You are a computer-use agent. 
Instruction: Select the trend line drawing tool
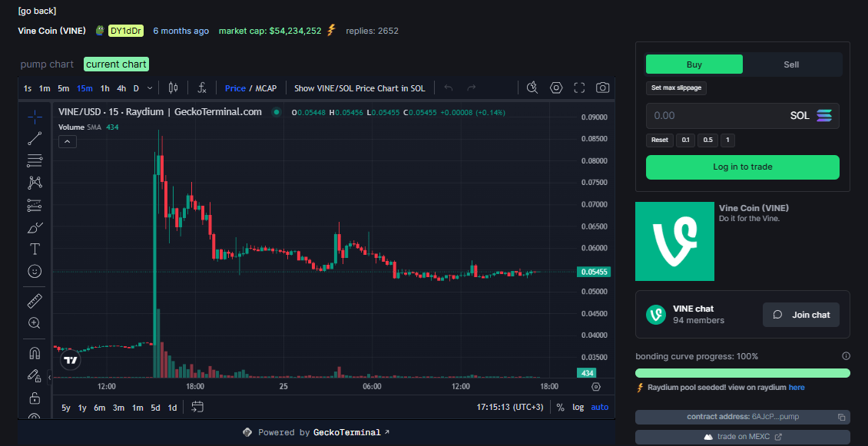click(35, 139)
